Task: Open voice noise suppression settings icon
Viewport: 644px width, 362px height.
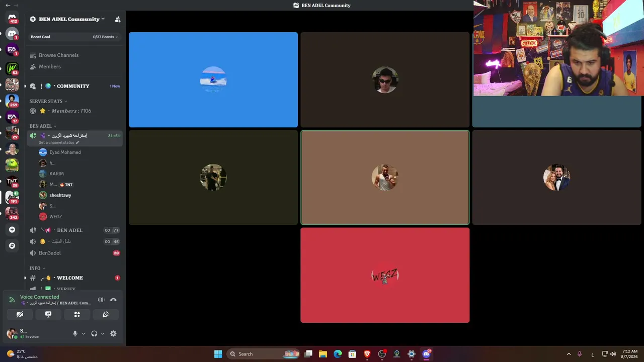Action: click(x=101, y=300)
